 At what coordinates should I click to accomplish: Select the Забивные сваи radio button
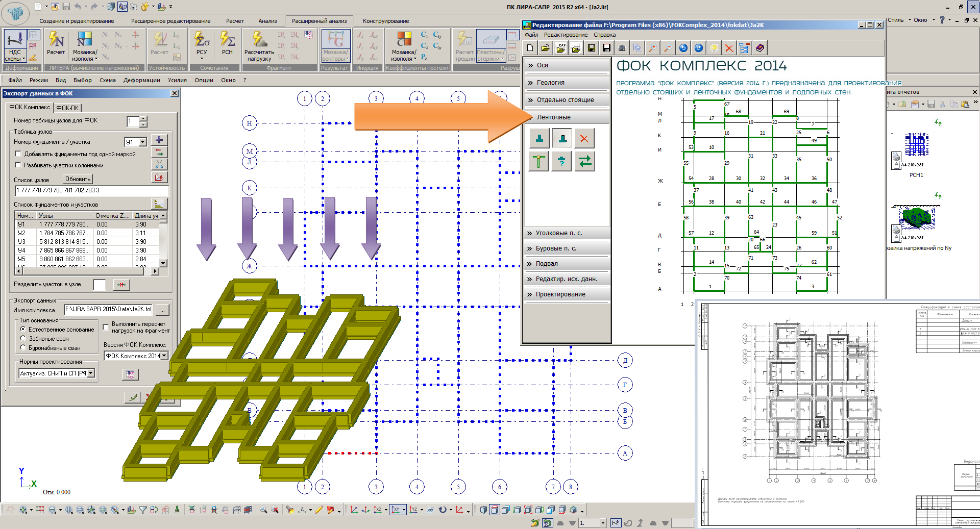click(23, 338)
